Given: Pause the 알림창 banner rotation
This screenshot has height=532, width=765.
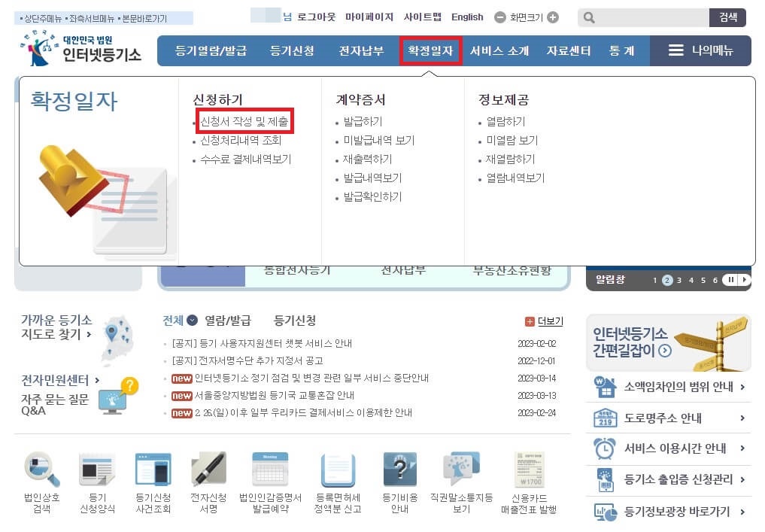Looking at the screenshot, I should (729, 278).
